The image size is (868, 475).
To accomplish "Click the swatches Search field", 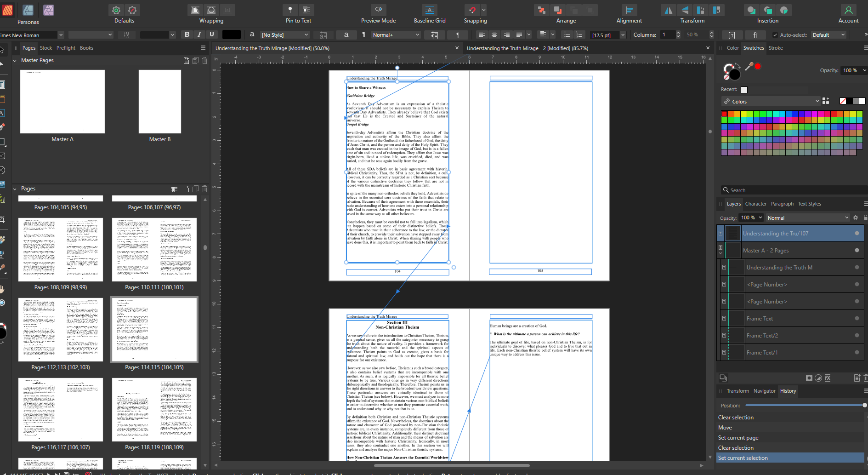I will [794, 190].
